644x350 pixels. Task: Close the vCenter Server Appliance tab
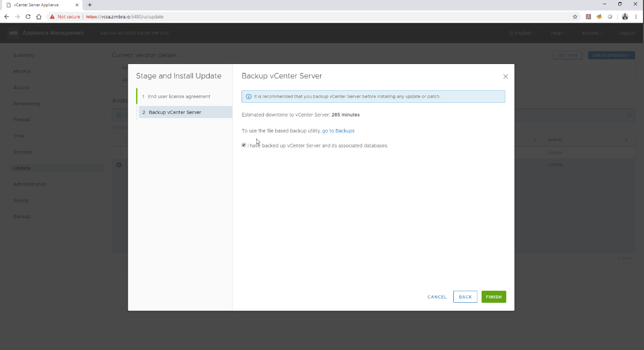coord(77,5)
